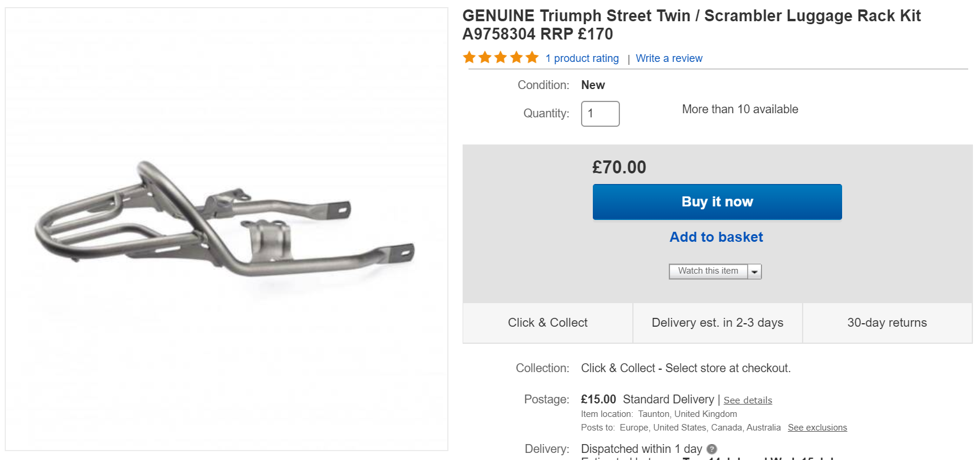The image size is (980, 460).
Task: Add the luggage rack to basket
Action: point(716,237)
